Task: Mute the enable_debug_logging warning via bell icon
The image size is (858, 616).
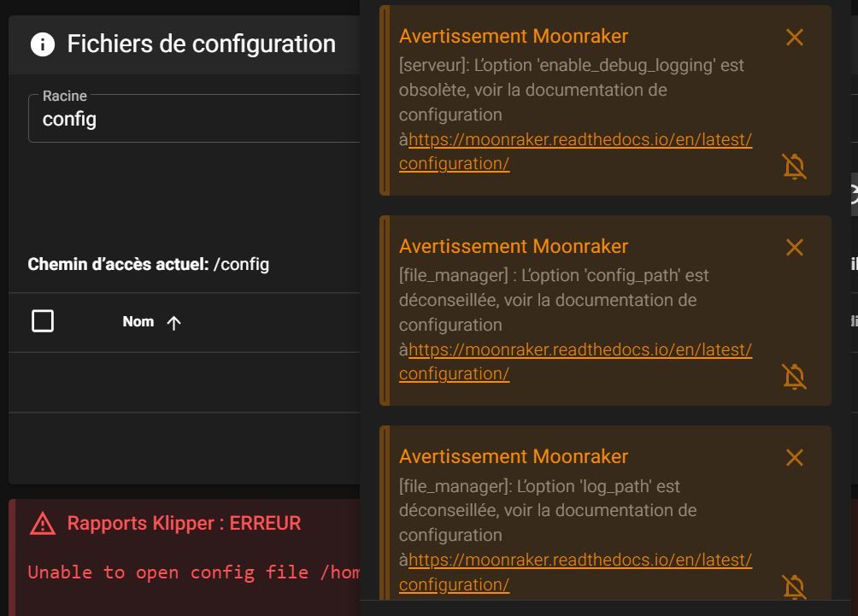Action: point(795,167)
